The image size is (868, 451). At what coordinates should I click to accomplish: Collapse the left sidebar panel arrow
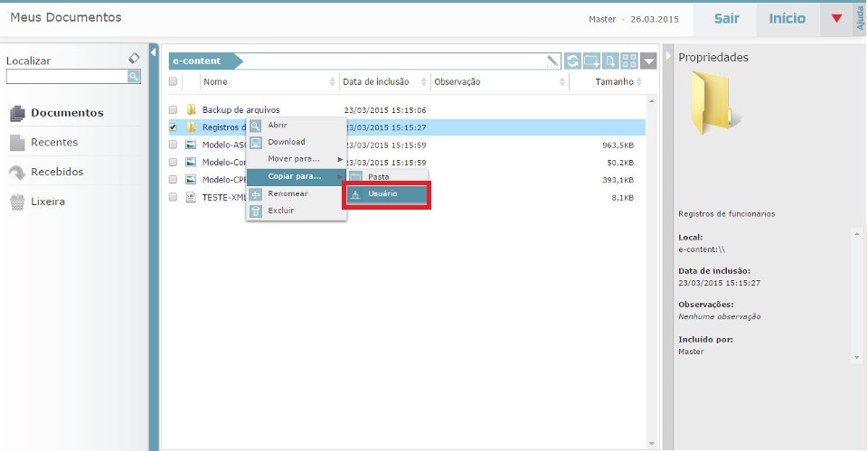[x=153, y=52]
